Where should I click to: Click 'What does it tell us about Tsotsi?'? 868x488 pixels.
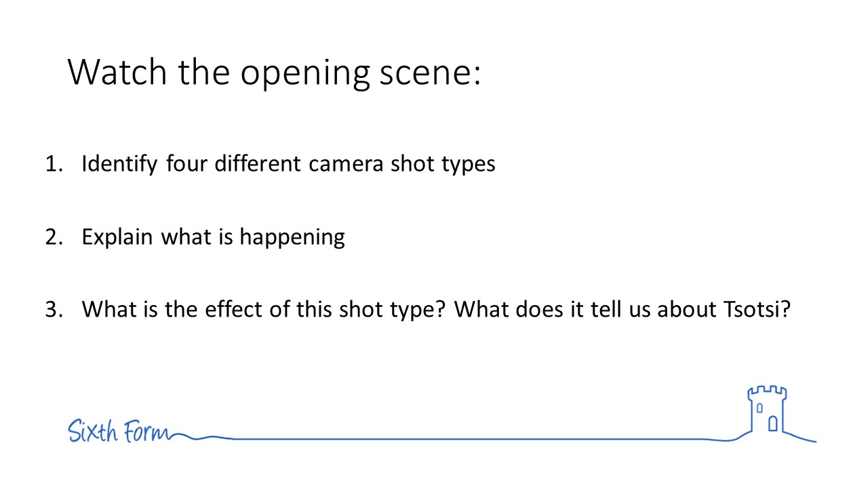tap(623, 310)
